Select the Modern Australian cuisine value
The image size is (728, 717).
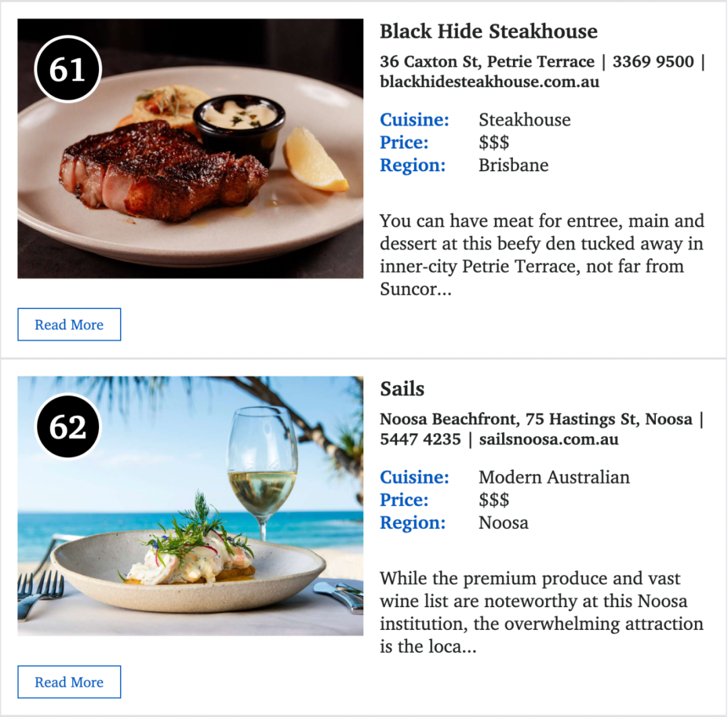pyautogui.click(x=554, y=478)
